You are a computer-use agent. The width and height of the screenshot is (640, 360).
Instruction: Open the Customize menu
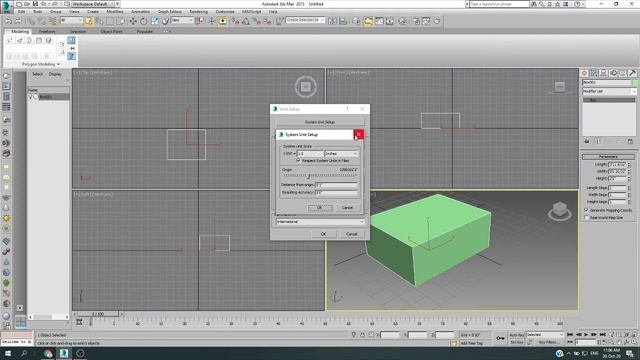(225, 11)
